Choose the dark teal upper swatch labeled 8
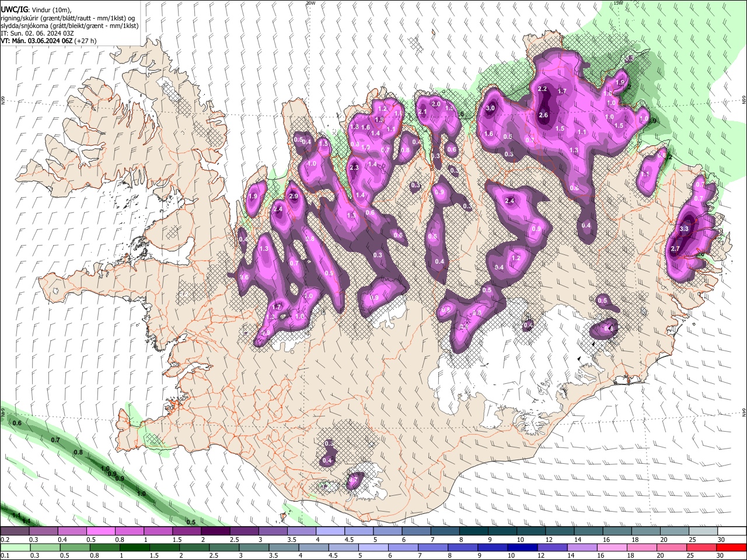This screenshot has width=747, height=560. point(474,531)
